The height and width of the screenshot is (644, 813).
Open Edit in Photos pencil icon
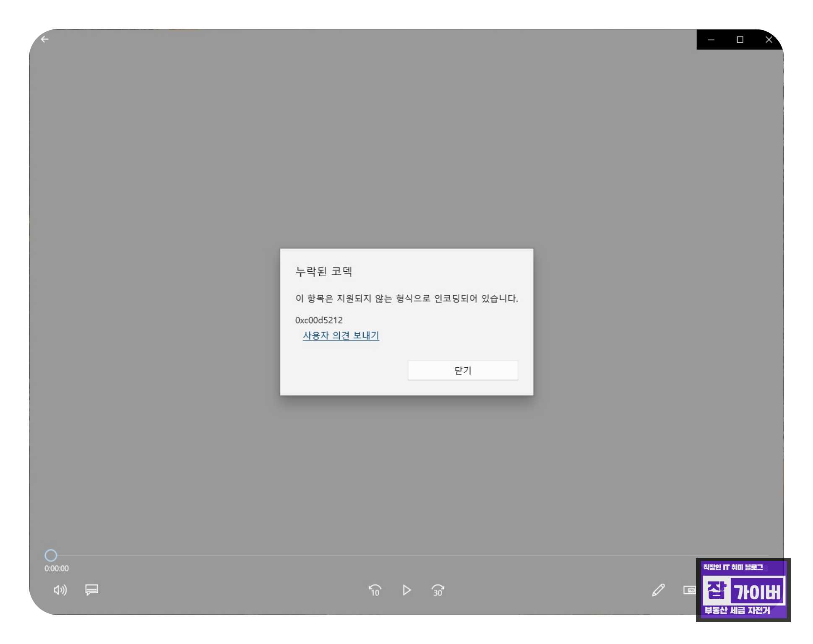658,591
